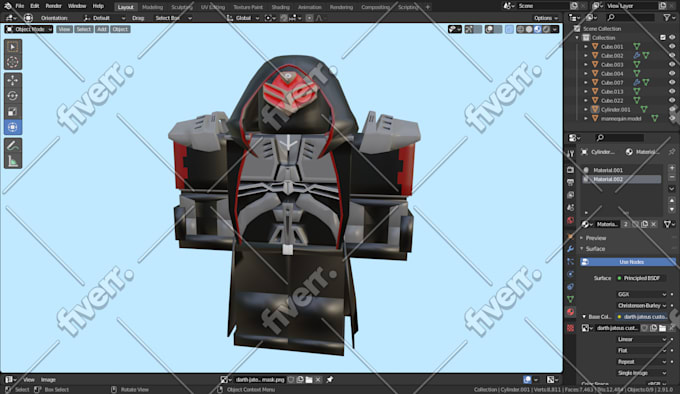Open the GGX distribution dropdown
Viewport: 680px width, 394px height.
click(641, 294)
